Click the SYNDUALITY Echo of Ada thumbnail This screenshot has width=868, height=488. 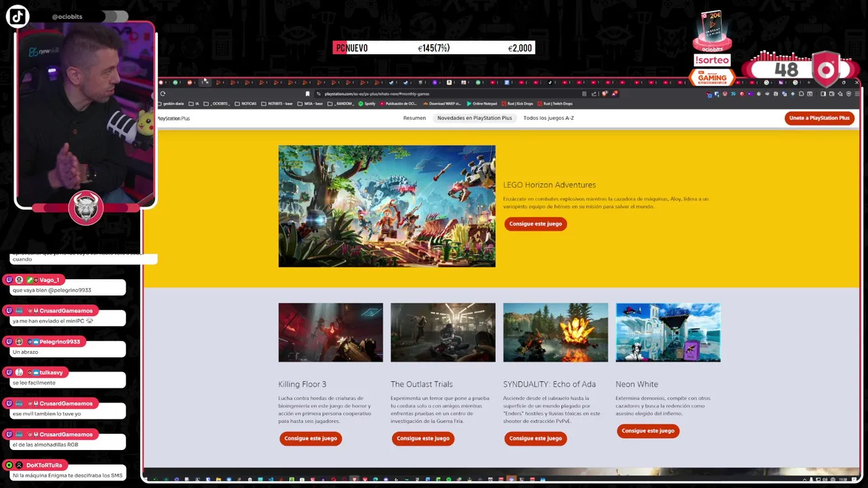point(555,332)
